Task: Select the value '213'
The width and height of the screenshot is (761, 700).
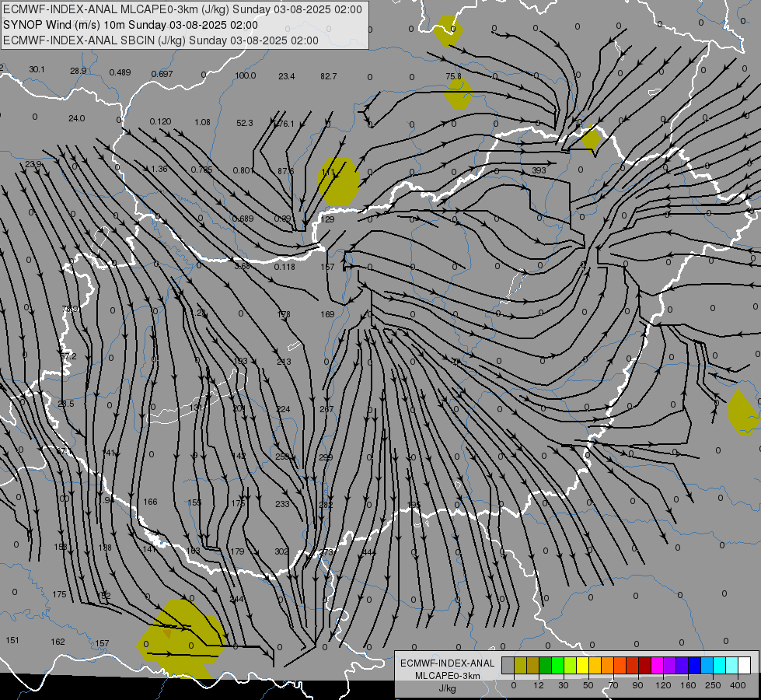Action: pos(284,362)
